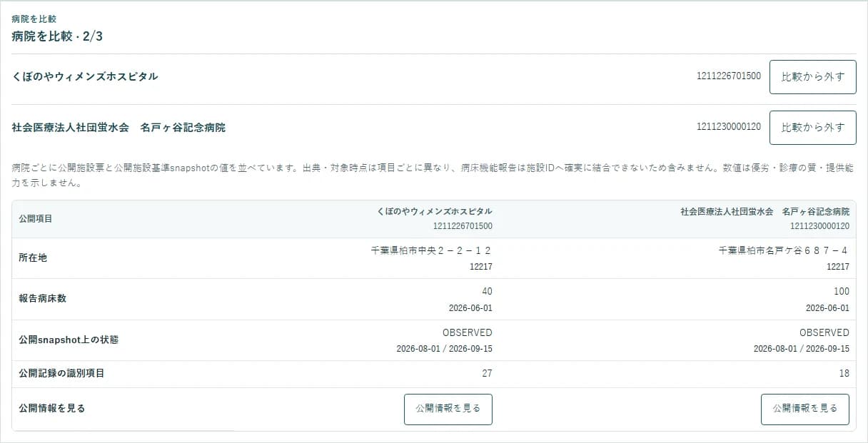The width and height of the screenshot is (868, 443).
Task: Click identifier count value 27
Action: click(487, 373)
